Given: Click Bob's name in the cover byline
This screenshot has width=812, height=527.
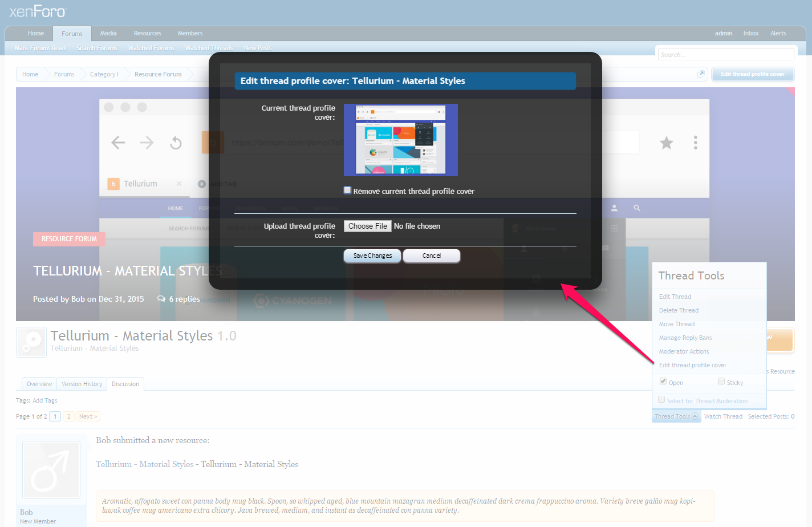Looking at the screenshot, I should pyautogui.click(x=78, y=299).
